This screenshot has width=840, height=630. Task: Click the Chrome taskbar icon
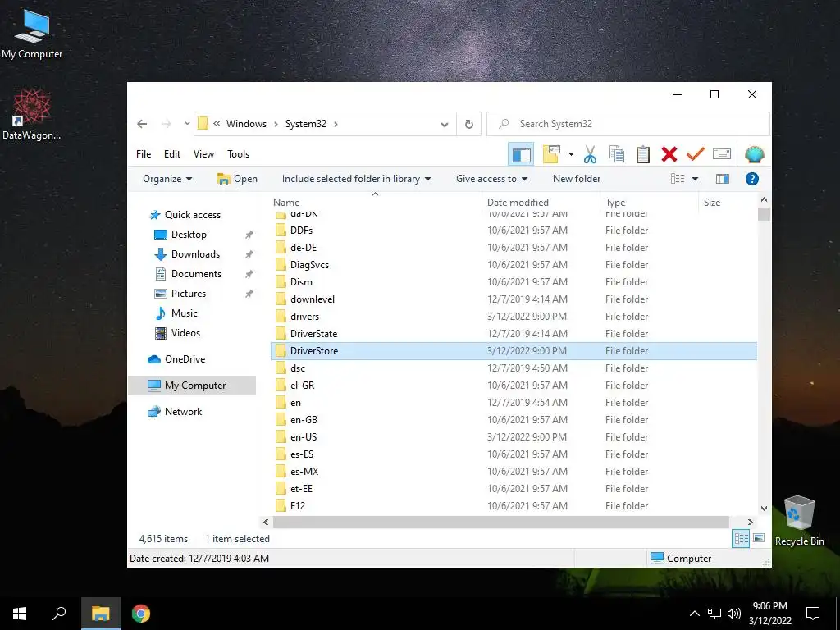pyautogui.click(x=141, y=614)
